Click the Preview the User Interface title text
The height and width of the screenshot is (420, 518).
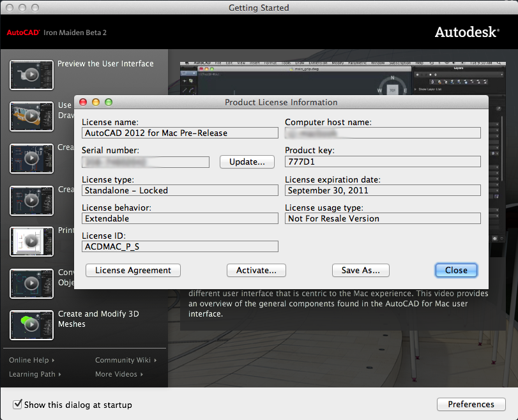[105, 63]
